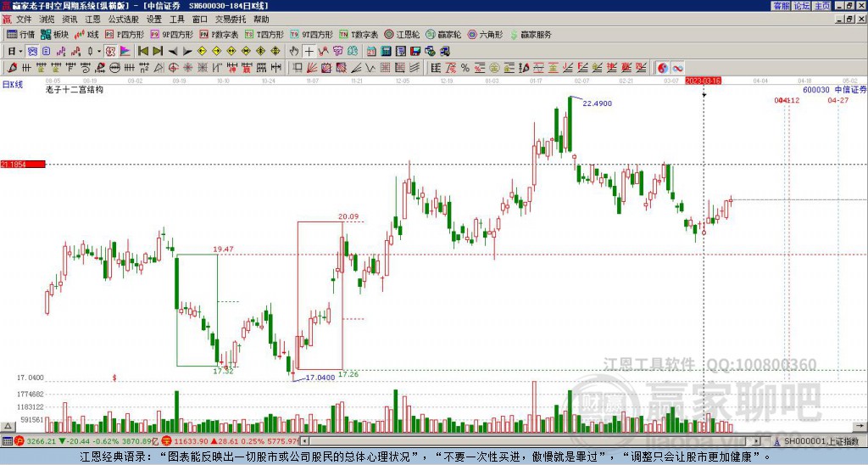Click the horizontal scrollbar left arrow
Viewport: 868px width, 465px height.
click(303, 441)
